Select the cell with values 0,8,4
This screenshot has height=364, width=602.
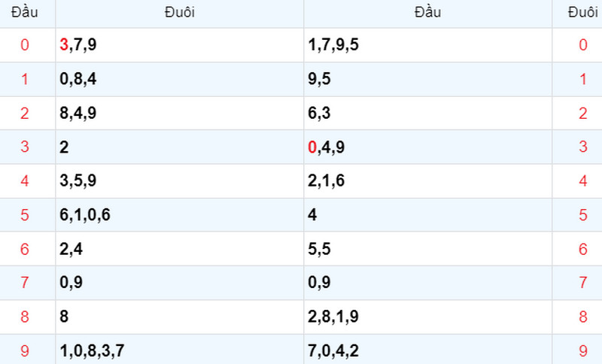pos(180,79)
